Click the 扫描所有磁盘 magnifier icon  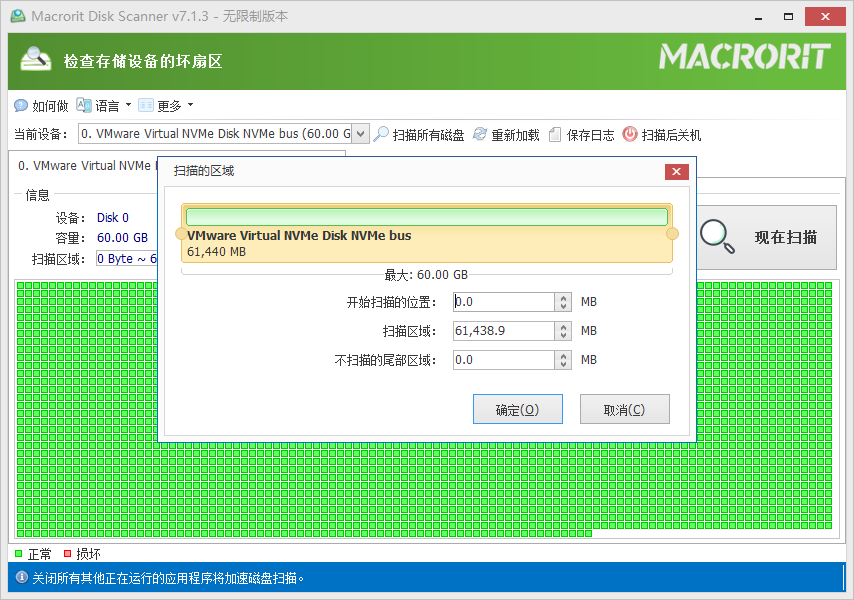coord(381,134)
